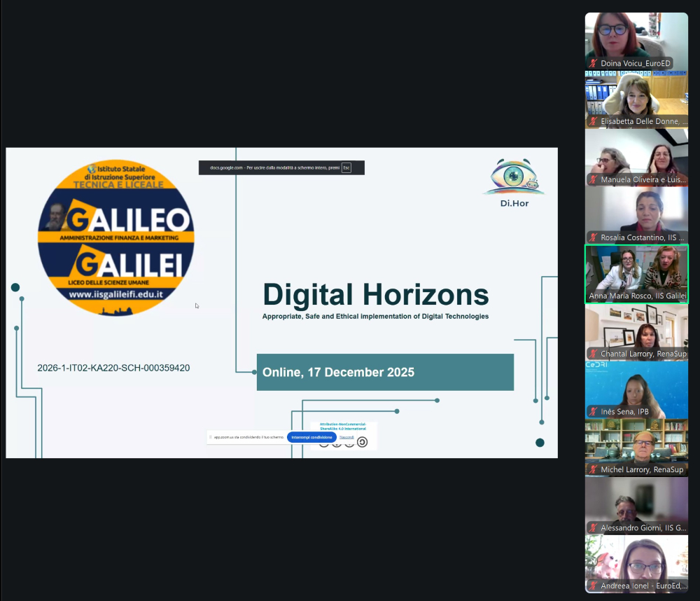Click muted mic icon for Andreea Ionel
700x601 pixels.
(x=593, y=586)
